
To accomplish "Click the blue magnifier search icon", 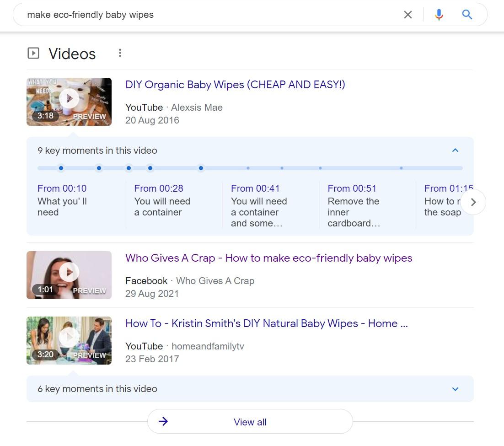I will tap(466, 15).
